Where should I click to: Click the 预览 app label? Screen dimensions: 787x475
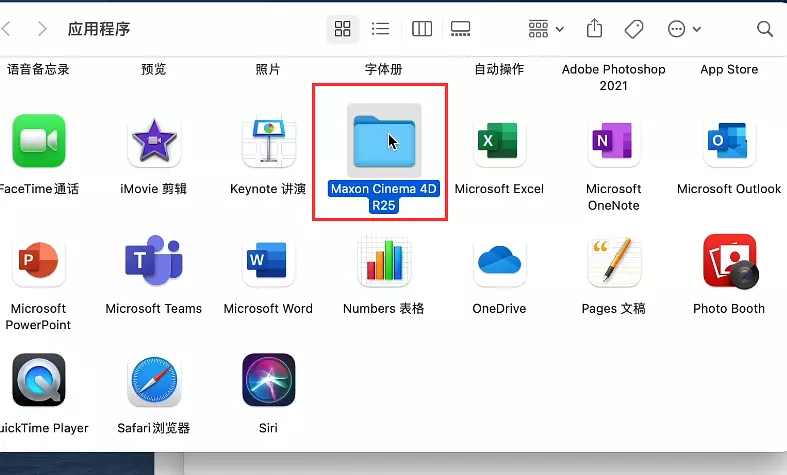(154, 69)
